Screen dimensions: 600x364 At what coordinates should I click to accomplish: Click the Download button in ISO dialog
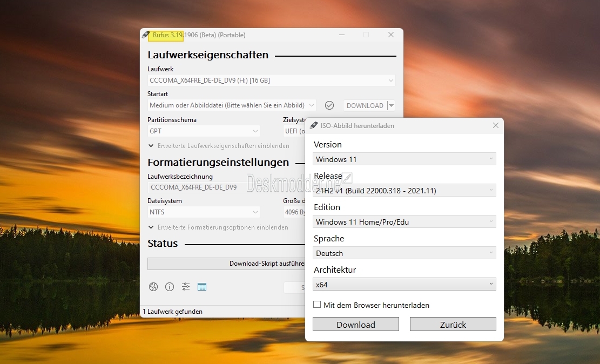click(356, 324)
